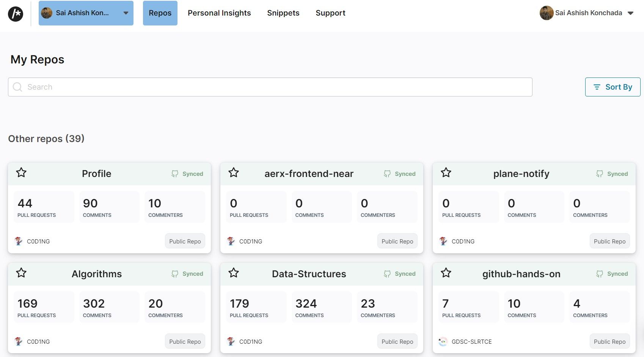Click the app logo in the header

click(16, 14)
